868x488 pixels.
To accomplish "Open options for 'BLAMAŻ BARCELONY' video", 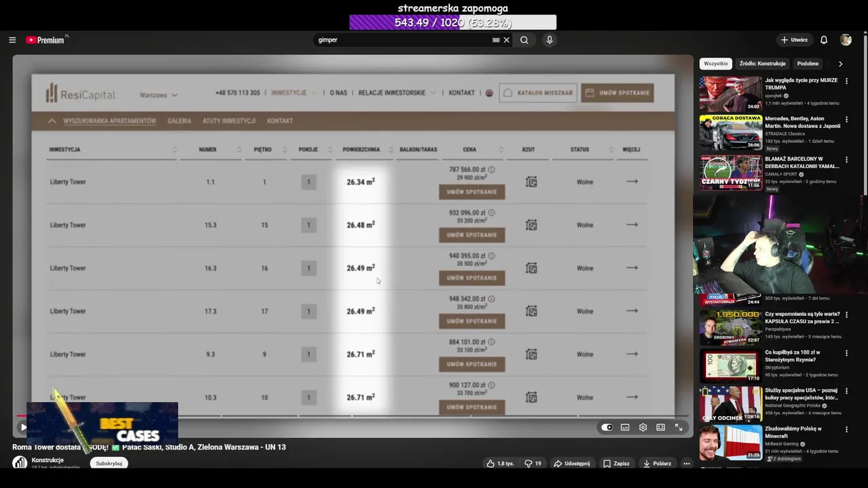I will pyautogui.click(x=846, y=160).
